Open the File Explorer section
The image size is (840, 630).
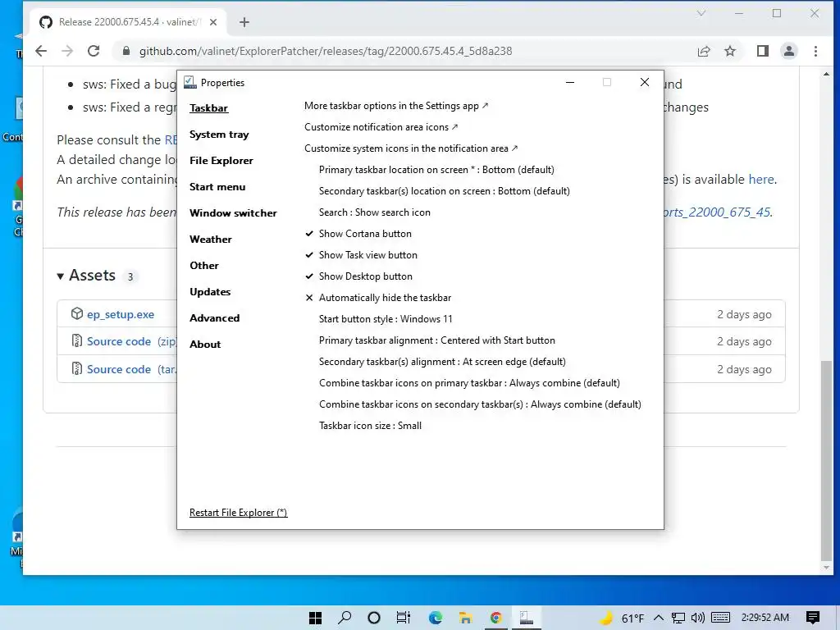[x=221, y=161]
